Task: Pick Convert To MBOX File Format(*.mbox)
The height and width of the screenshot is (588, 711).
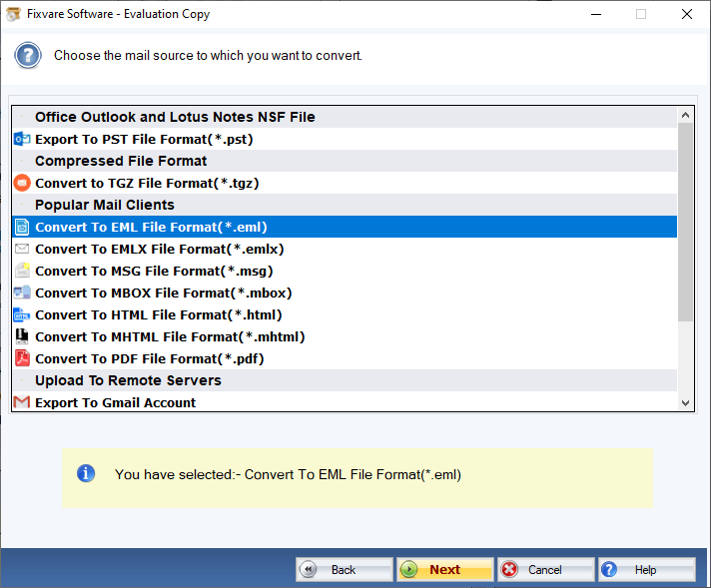Action: pos(345,293)
